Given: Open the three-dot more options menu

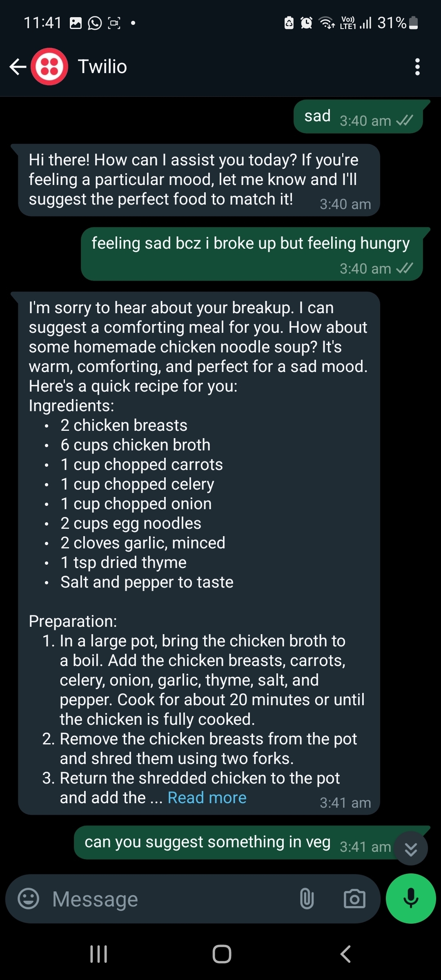Looking at the screenshot, I should tap(417, 67).
